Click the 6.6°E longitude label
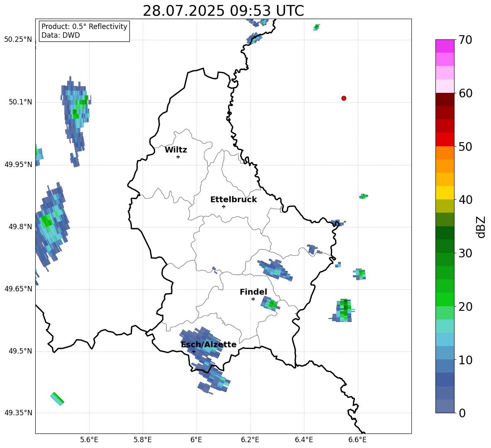Image resolution: width=491 pixels, height=448 pixels. 357,440
